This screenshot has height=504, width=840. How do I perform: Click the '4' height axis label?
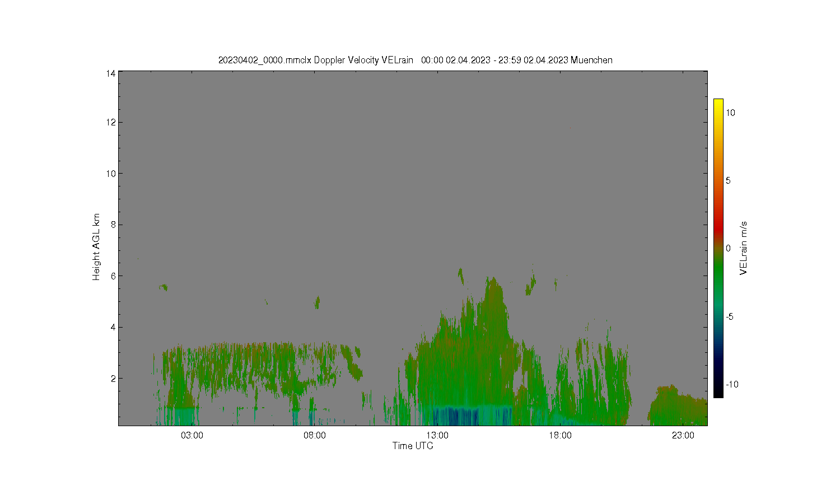113,327
